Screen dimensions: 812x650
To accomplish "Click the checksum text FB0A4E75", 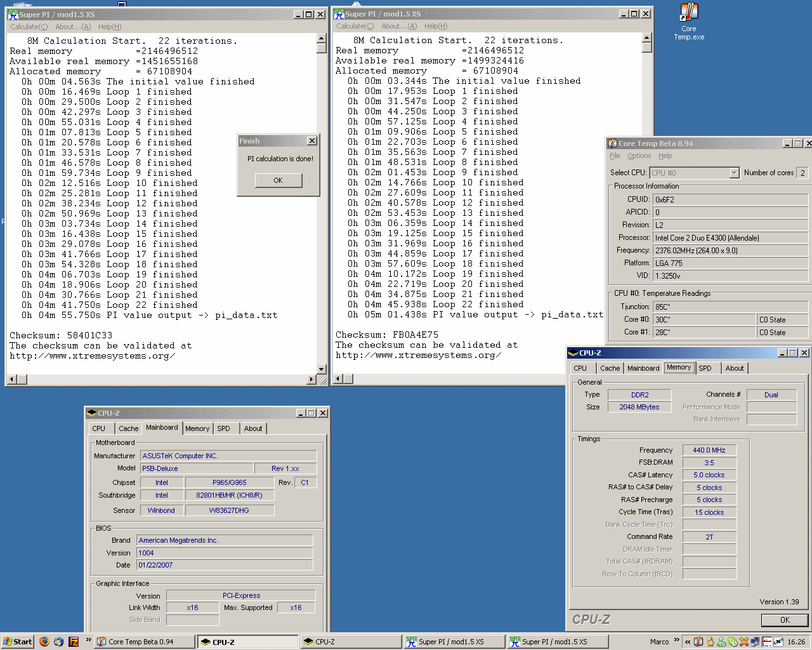I will coord(416,335).
